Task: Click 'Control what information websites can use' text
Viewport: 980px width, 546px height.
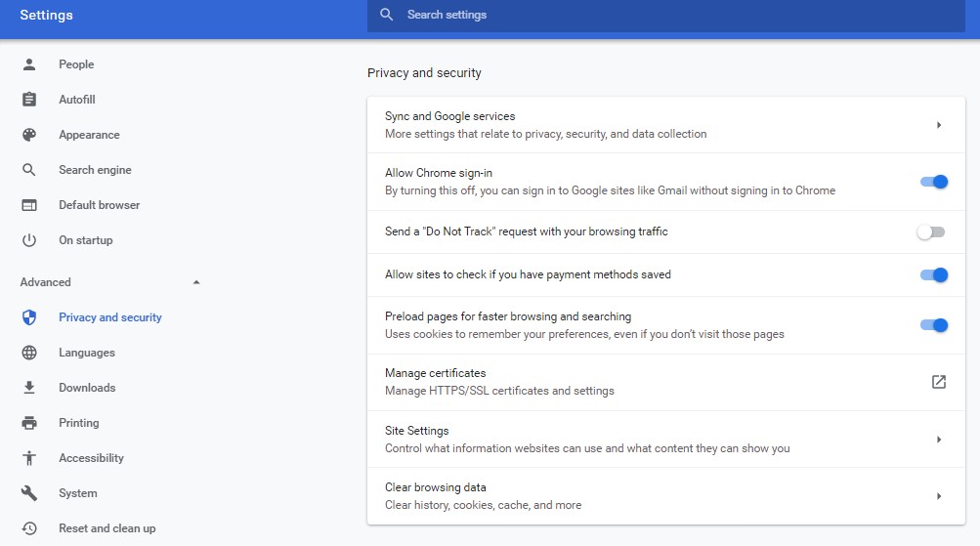Action: tap(587, 448)
